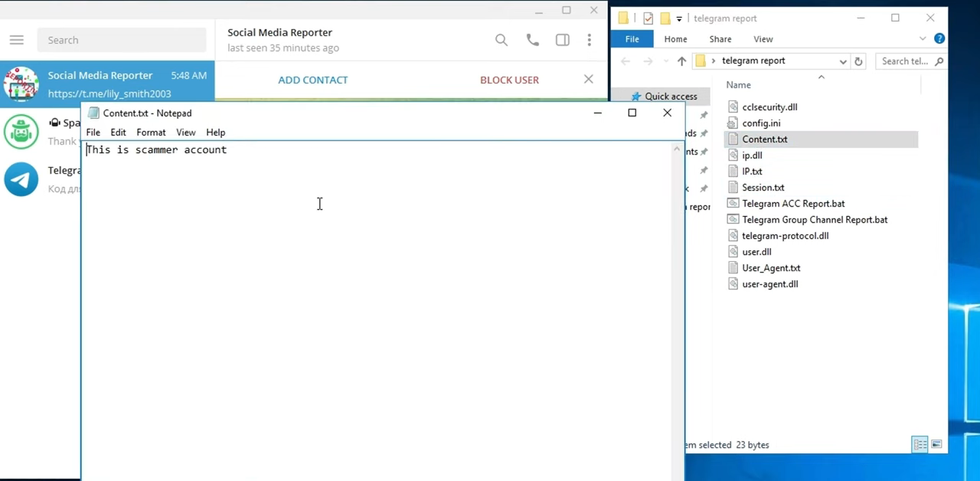Go up one folder in Explorer
Viewport: 980px width, 481px height.
[681, 61]
